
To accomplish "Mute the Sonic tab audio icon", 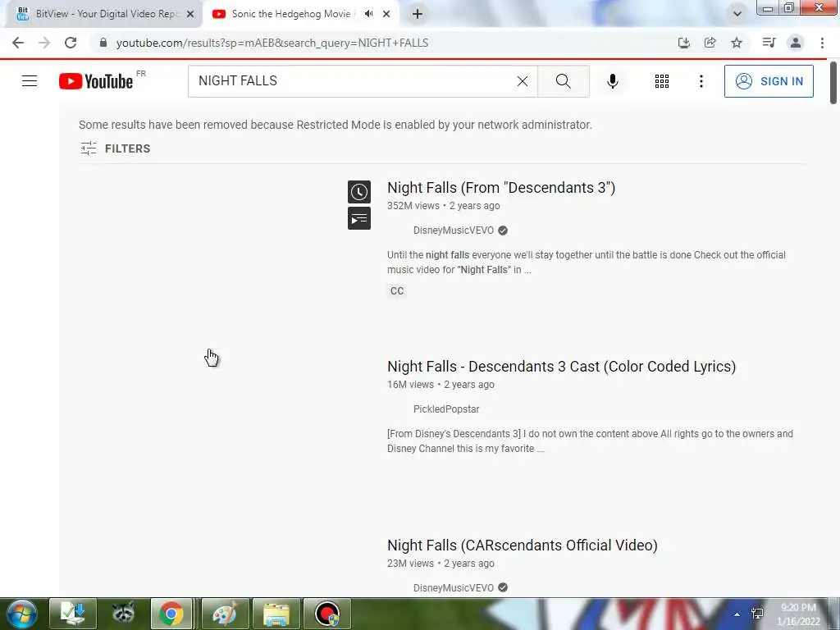I will [368, 14].
